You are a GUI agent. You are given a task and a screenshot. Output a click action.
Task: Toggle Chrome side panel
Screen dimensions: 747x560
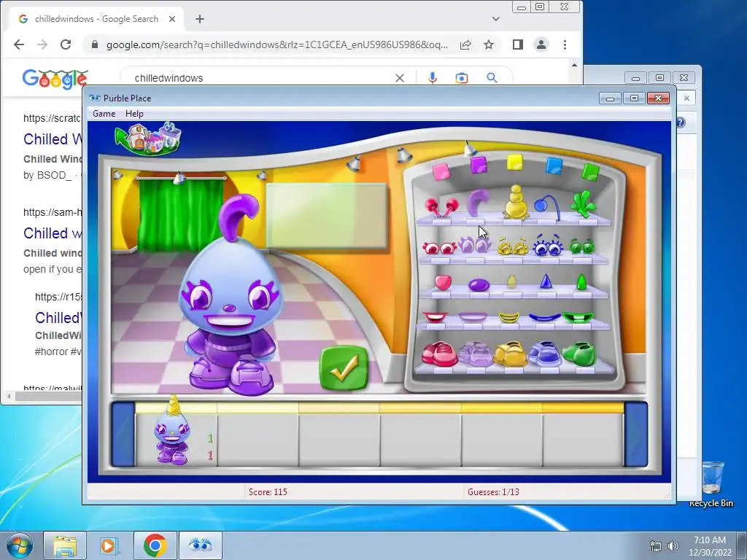(518, 44)
